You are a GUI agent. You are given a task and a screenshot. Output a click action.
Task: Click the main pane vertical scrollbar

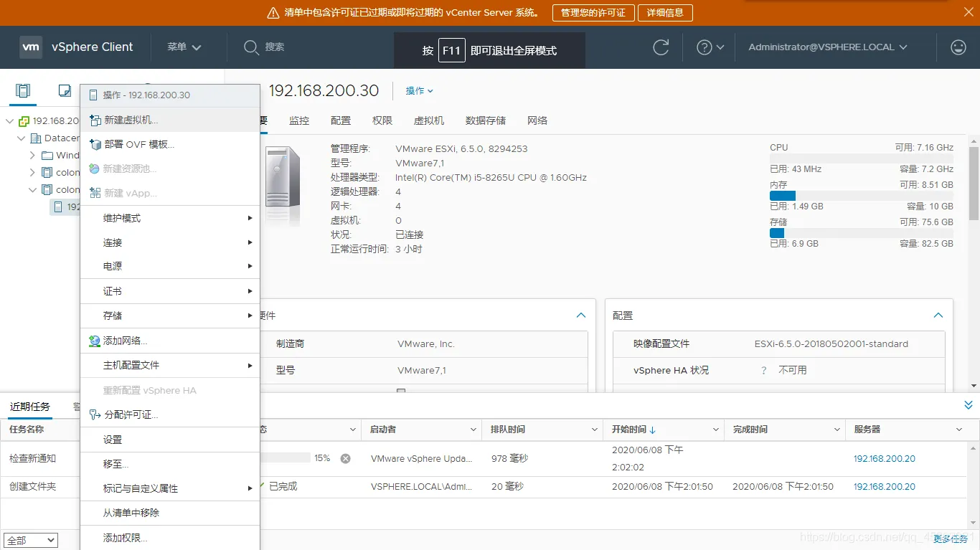click(x=974, y=183)
